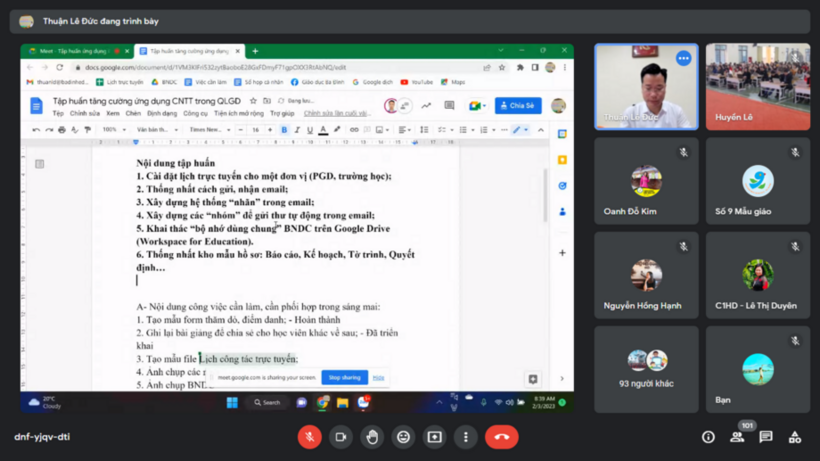
Task: Open the chat panel with everyone
Action: (x=766, y=437)
